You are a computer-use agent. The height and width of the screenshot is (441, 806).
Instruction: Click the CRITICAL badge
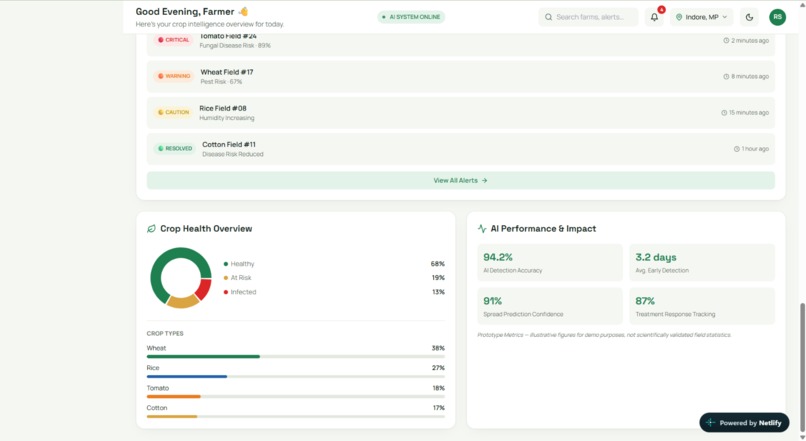coord(174,40)
